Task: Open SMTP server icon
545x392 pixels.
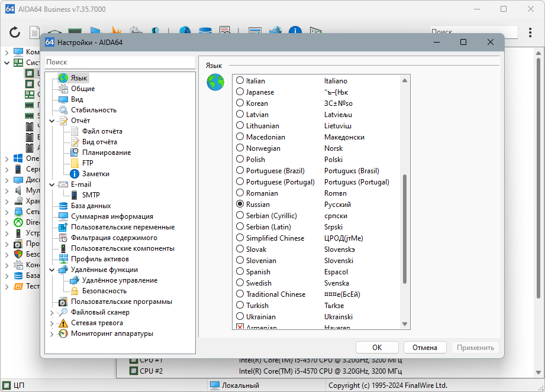Action: (75, 195)
